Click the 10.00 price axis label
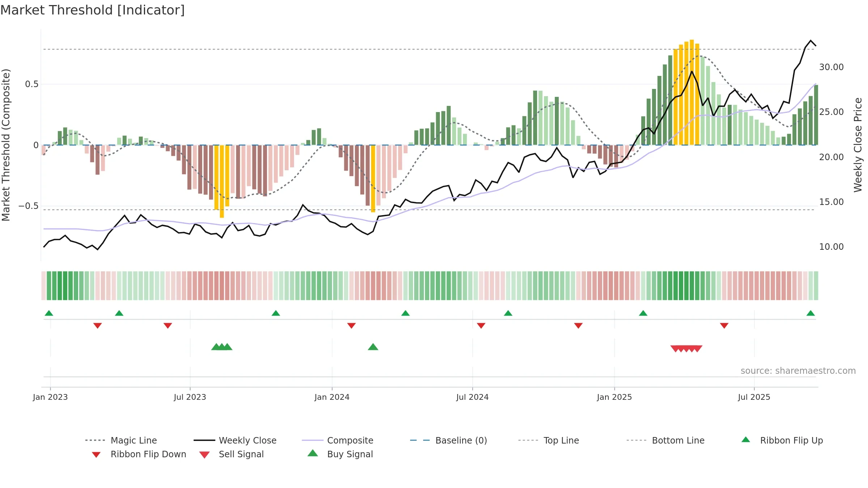This screenshot has height=488, width=868. 831,247
